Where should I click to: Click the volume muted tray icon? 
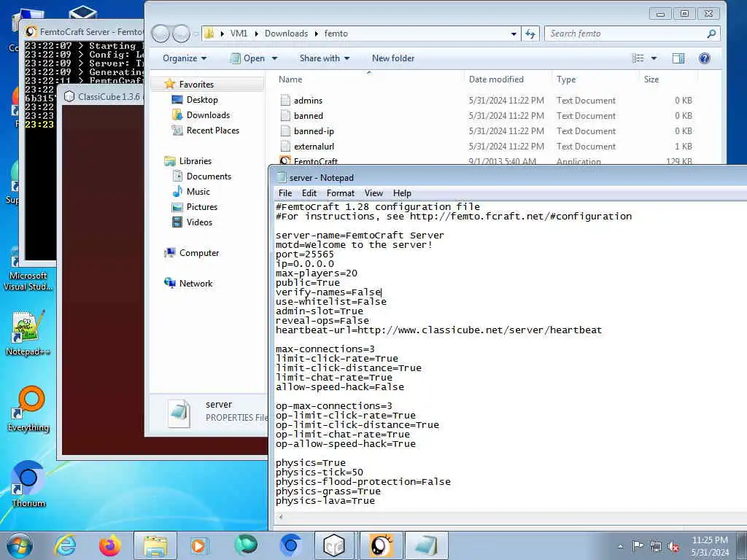pyautogui.click(x=674, y=546)
